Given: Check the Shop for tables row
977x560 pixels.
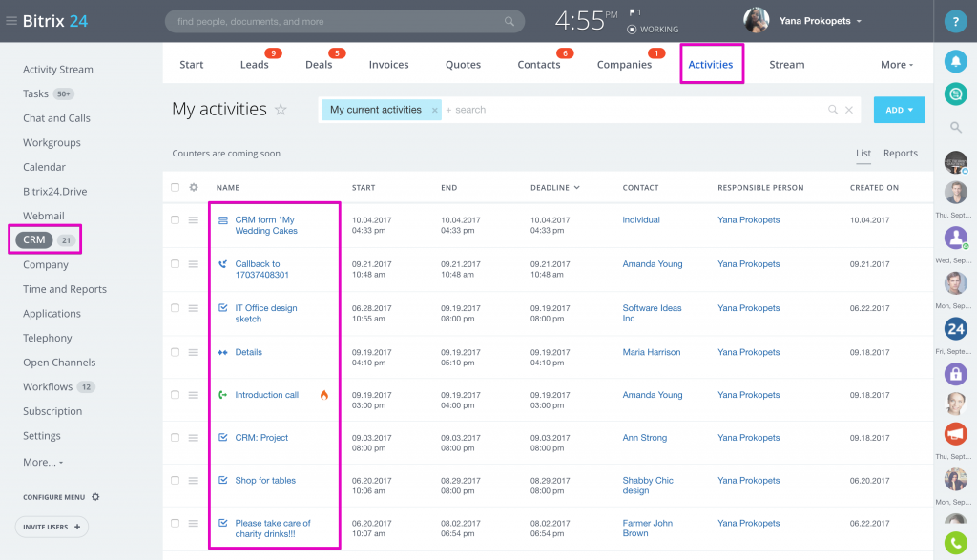Looking at the screenshot, I should [x=176, y=481].
